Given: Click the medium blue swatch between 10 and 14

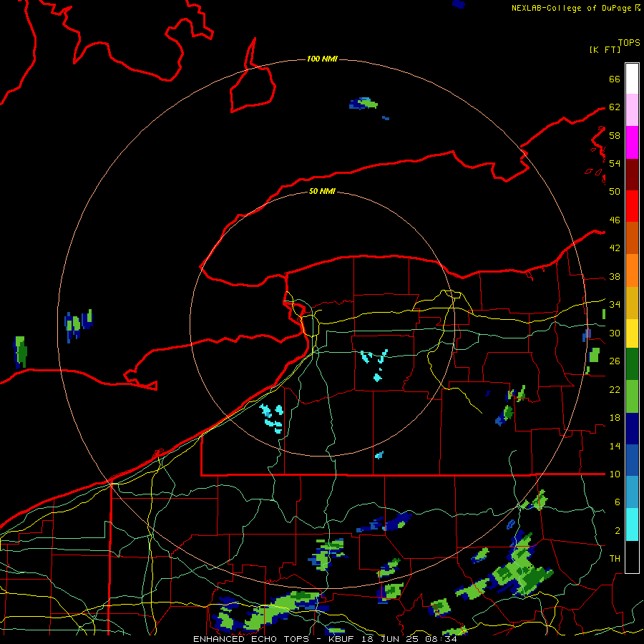Looking at the screenshot, I should (632, 460).
